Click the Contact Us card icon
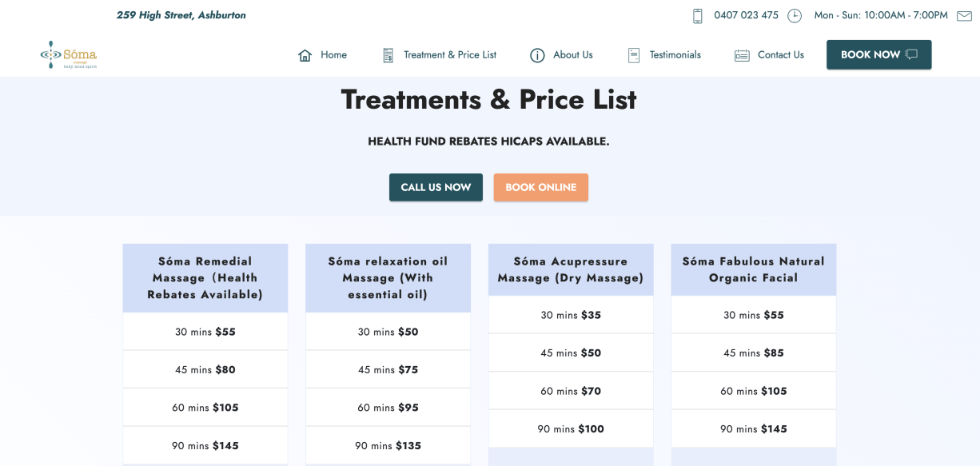 [x=742, y=55]
